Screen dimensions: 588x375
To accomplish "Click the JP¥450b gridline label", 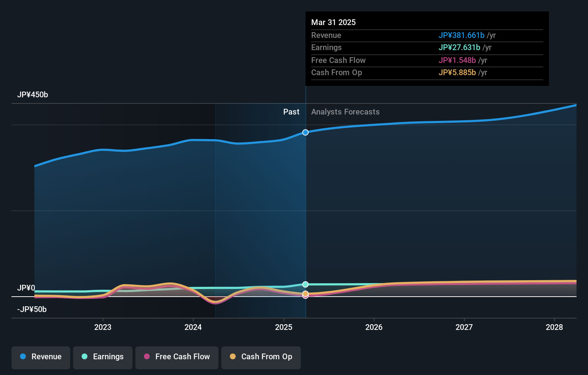I will click(33, 94).
